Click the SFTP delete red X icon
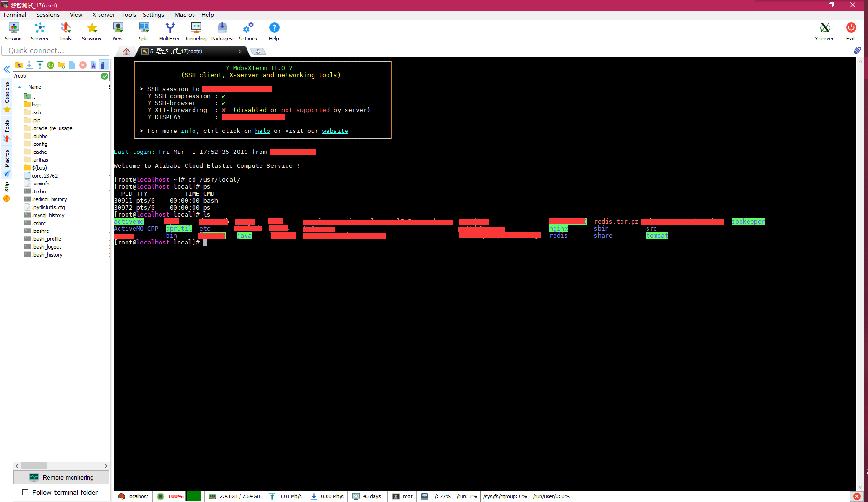Image resolution: width=868 pixels, height=502 pixels. 83,65
